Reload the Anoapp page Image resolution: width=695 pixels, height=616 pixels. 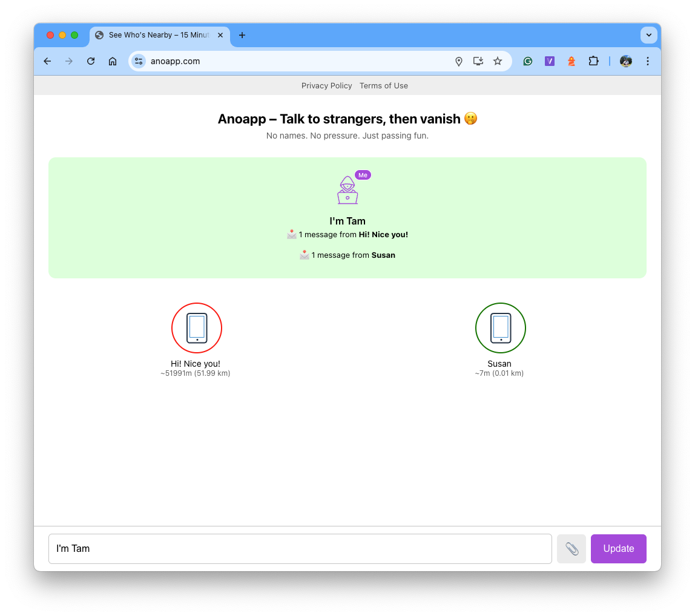(x=90, y=61)
